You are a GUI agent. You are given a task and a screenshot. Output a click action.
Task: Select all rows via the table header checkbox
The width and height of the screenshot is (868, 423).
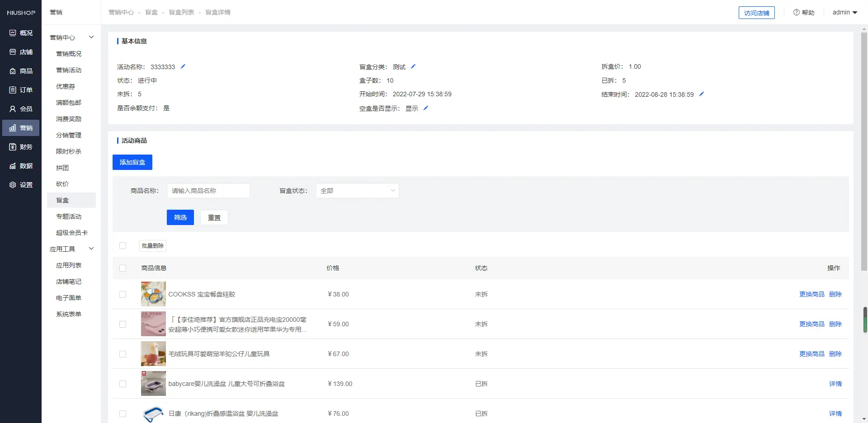(x=123, y=268)
